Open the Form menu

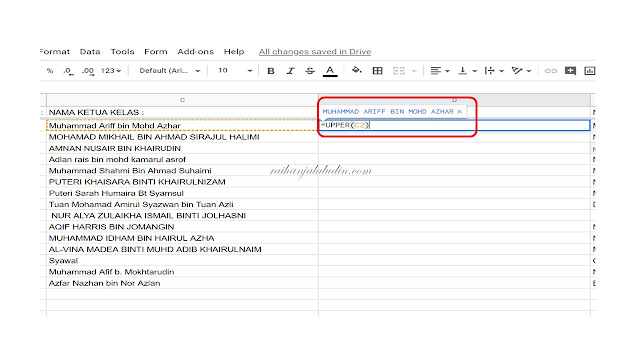point(156,52)
